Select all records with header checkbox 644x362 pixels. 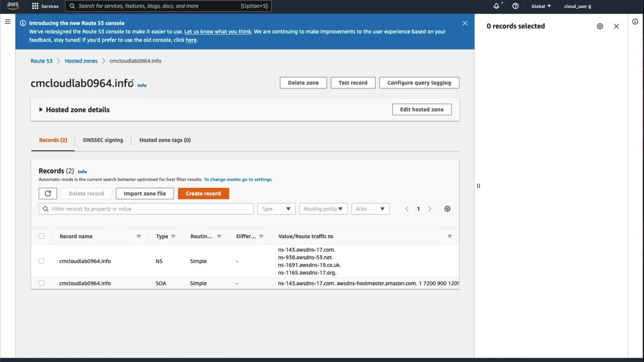point(41,236)
